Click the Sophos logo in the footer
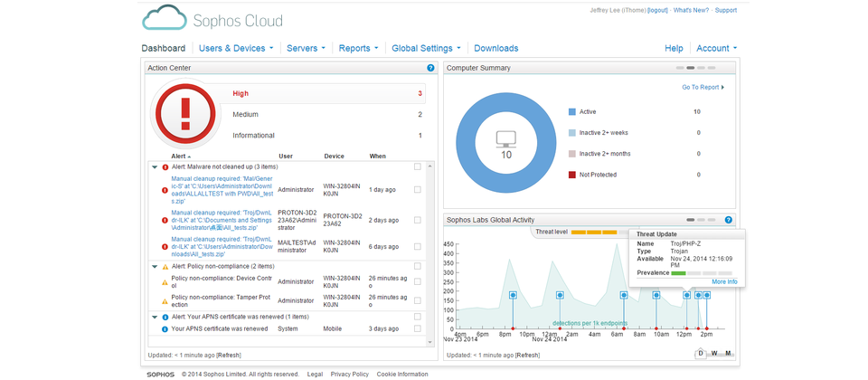 click(161, 375)
